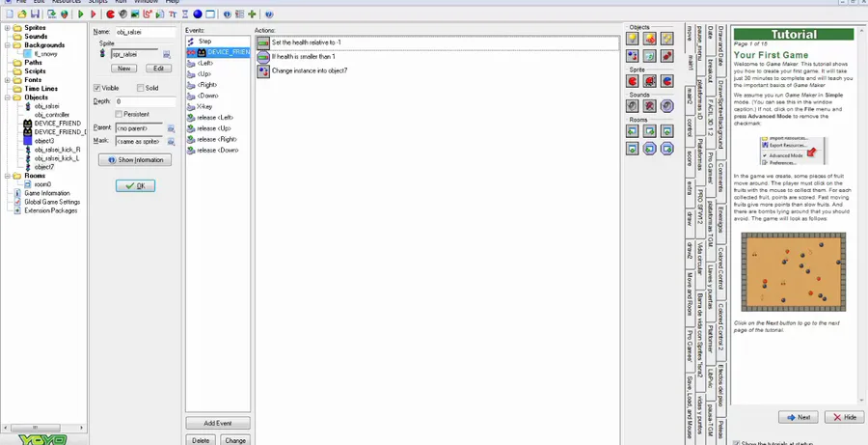This screenshot has width=868, height=445.
Task: Click the Edit sprite button
Action: point(158,69)
